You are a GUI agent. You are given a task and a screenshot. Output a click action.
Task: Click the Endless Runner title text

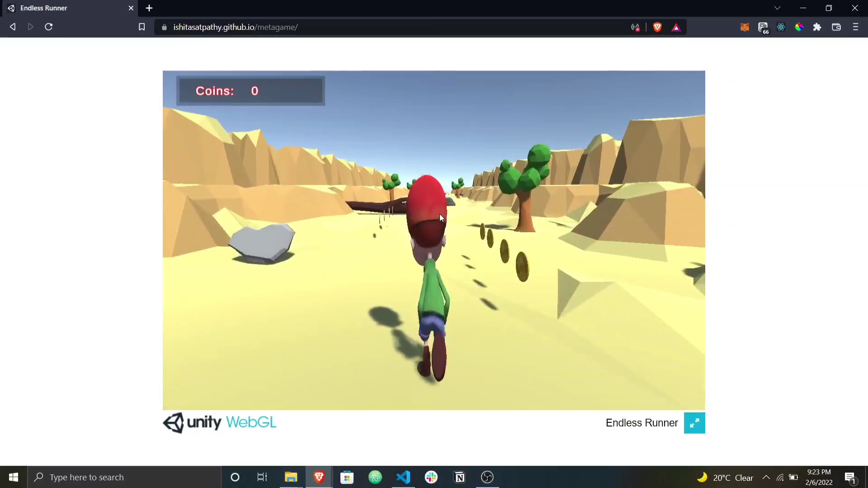pos(642,423)
